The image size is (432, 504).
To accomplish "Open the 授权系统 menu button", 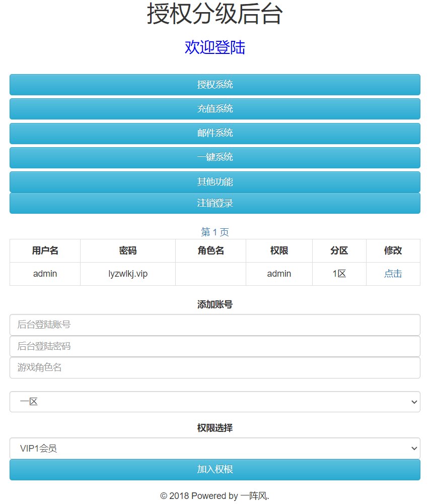I will point(215,85).
